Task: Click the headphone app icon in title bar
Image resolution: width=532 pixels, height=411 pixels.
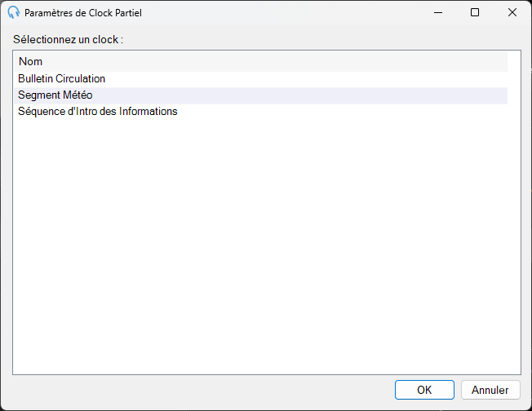Action: point(14,12)
